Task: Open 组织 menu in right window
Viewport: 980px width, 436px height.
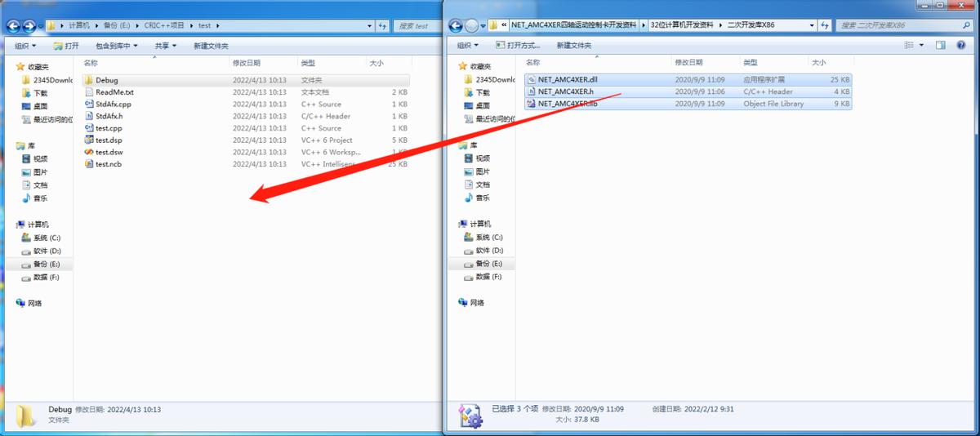Action: 468,45
